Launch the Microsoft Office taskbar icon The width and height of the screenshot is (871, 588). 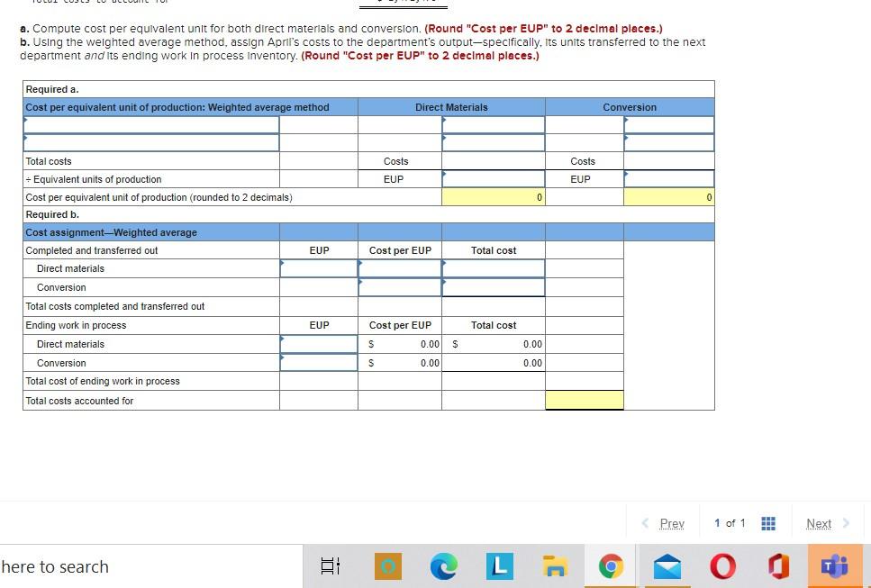pyautogui.click(x=778, y=566)
